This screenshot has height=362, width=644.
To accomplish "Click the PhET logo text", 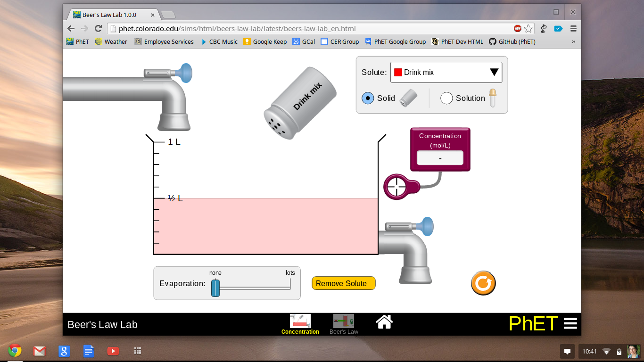I will click(x=533, y=323).
